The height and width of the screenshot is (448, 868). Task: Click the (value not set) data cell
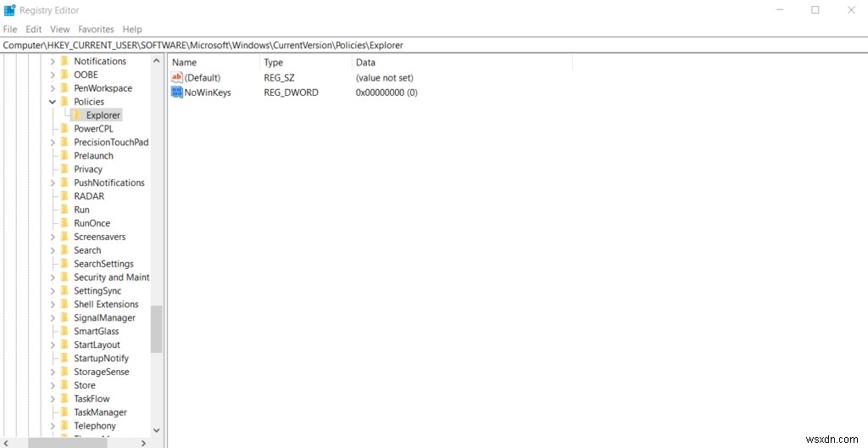(384, 77)
